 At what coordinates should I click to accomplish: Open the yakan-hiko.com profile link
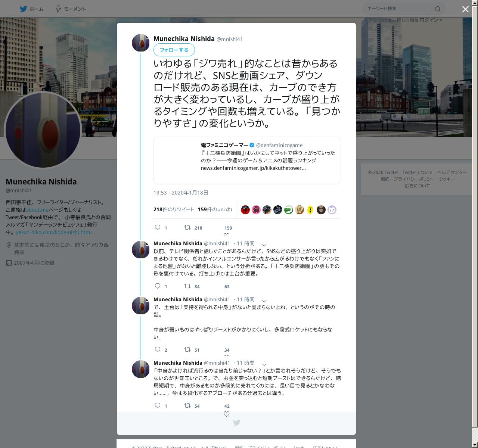point(54,232)
